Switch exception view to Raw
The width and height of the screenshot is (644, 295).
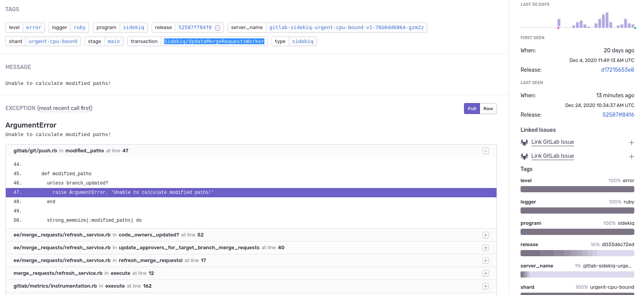coord(488,109)
